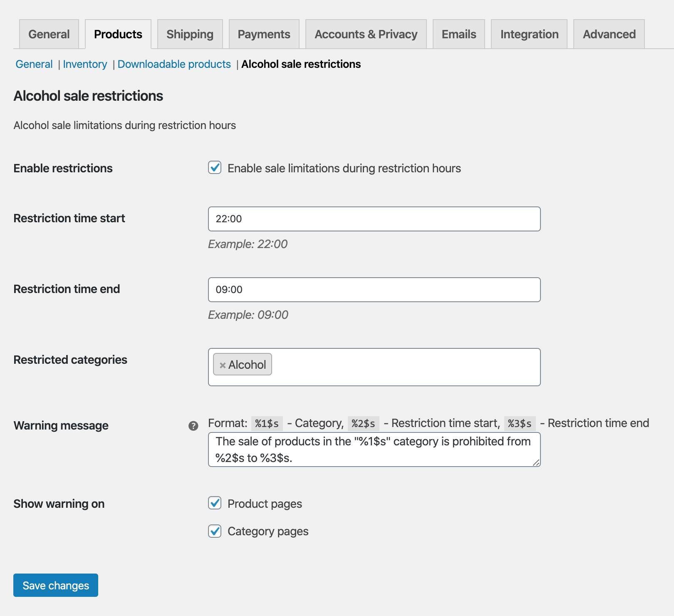This screenshot has width=674, height=616.
Task: Open the Shipping tab
Action: tap(190, 34)
